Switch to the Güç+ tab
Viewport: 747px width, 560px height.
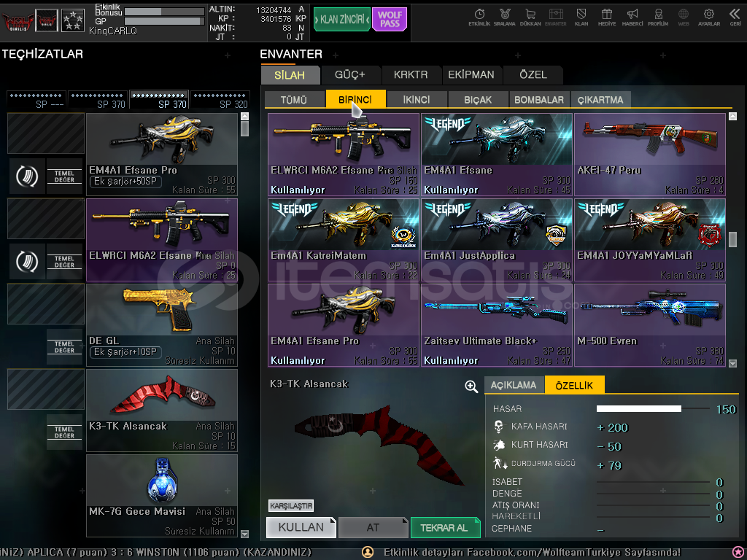[350, 75]
